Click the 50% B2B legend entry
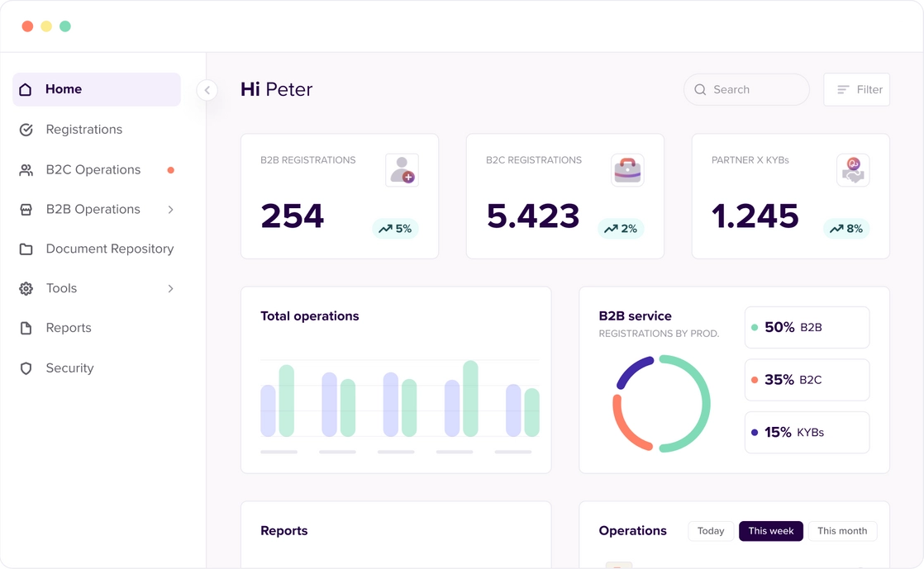 (x=806, y=327)
